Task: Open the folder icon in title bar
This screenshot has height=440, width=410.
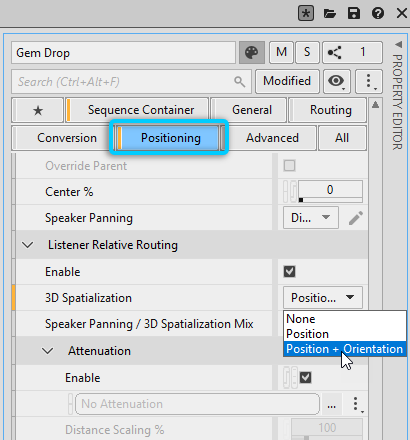Action: click(330, 14)
